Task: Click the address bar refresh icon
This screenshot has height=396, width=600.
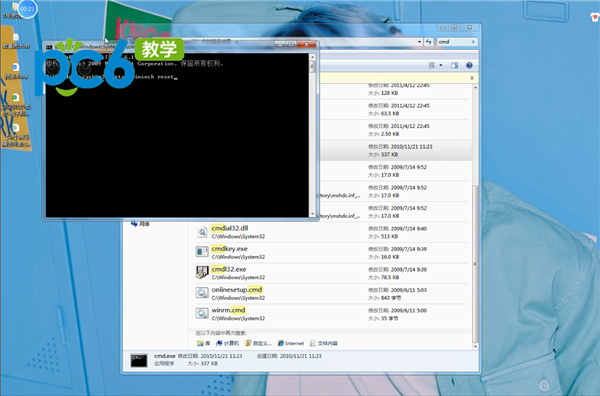Action: [429, 42]
